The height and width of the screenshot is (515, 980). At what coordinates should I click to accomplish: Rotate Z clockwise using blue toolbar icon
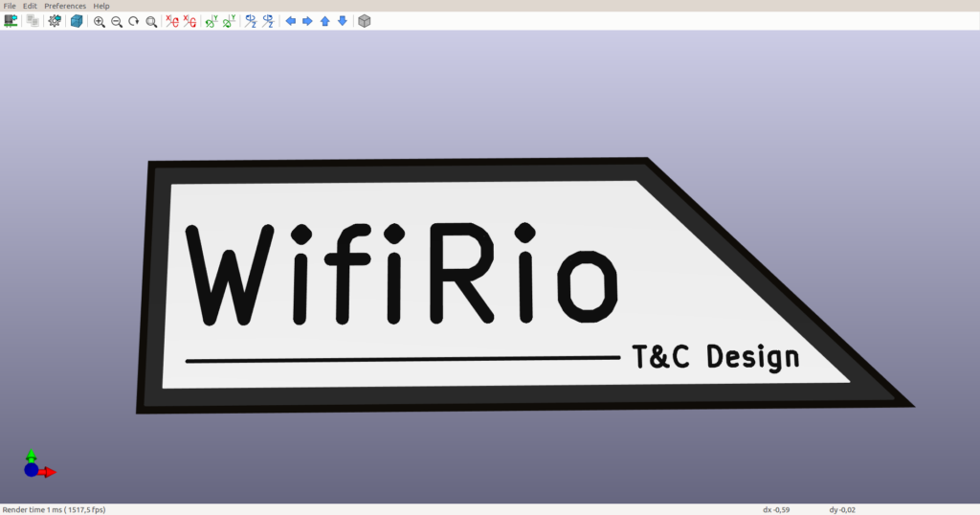tap(251, 21)
